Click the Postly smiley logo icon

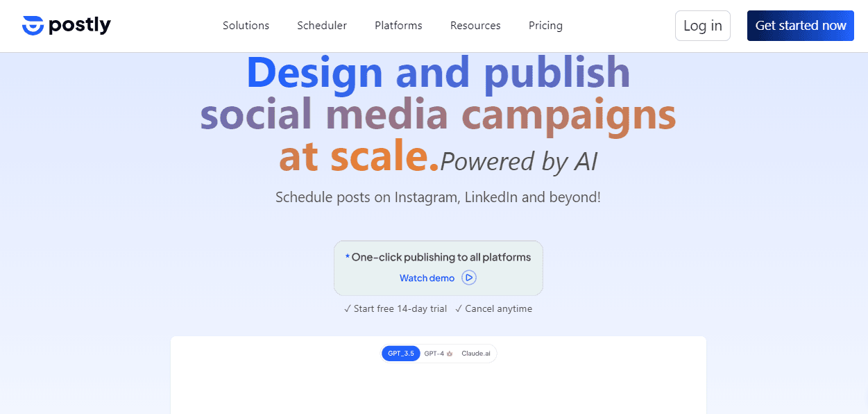point(33,26)
